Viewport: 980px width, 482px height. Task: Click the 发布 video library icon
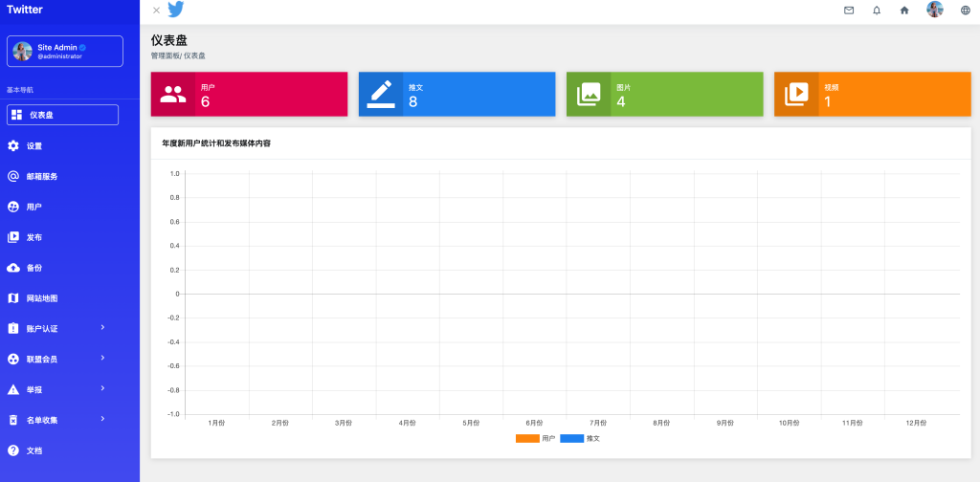pos(13,237)
